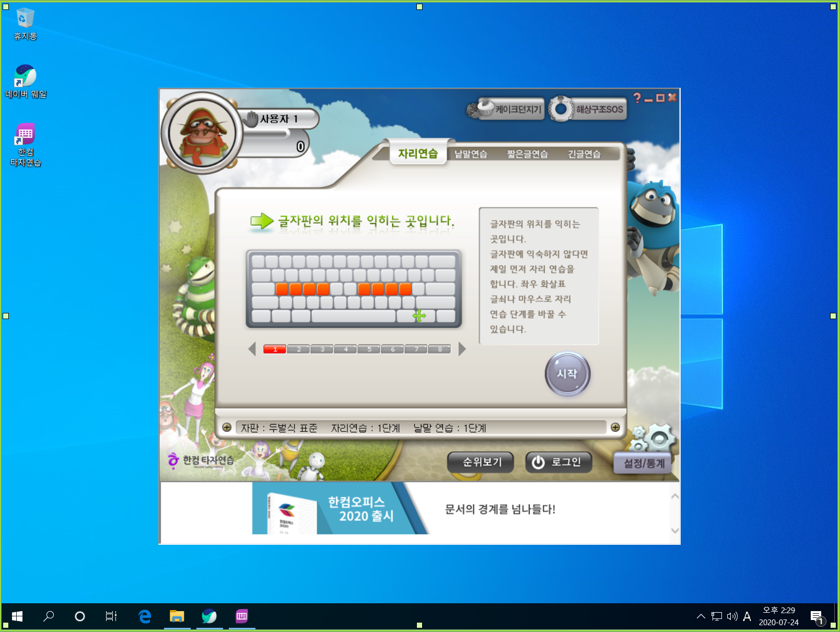Click the left plus icon on the status bar
This screenshot has width=840, height=632.
pos(227,427)
